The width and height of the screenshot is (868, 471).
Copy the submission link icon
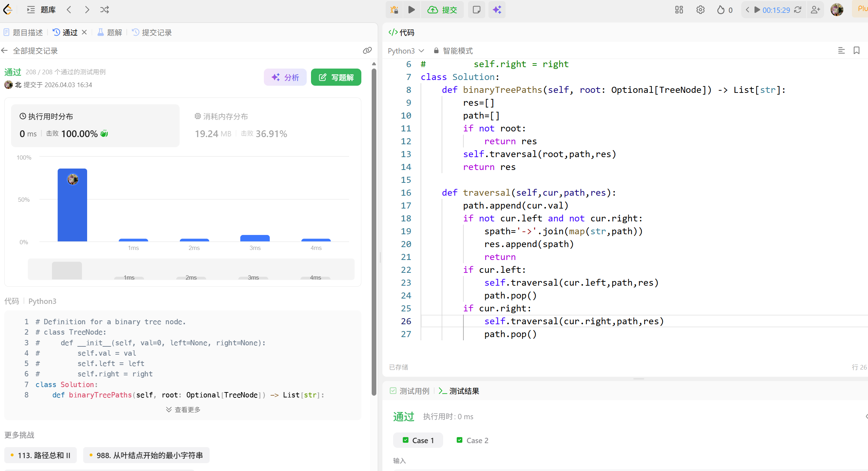coord(367,50)
